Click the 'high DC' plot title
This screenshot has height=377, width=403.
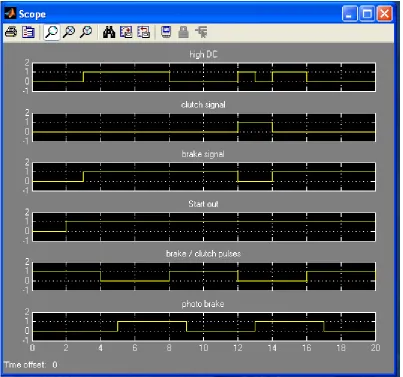tap(203, 54)
